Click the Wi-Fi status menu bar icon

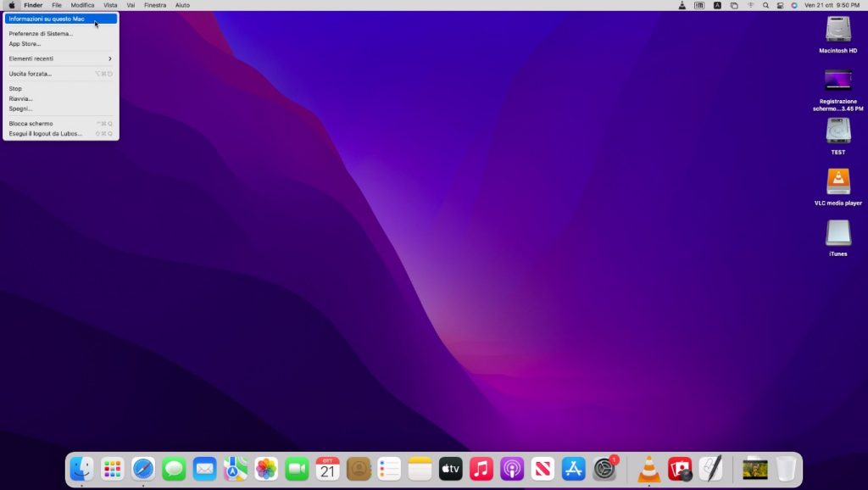750,5
